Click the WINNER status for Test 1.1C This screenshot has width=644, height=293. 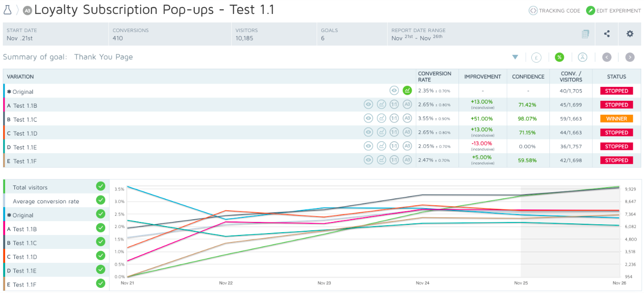(x=616, y=118)
